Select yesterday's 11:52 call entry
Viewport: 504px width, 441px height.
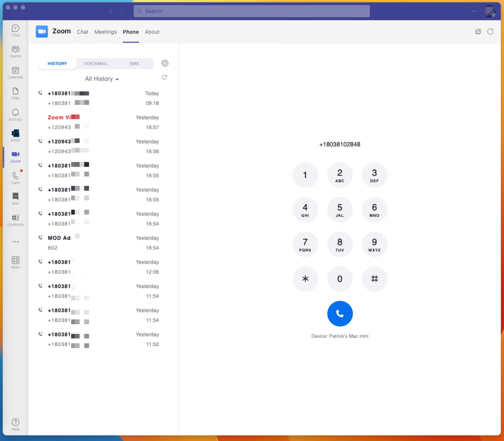[99, 339]
